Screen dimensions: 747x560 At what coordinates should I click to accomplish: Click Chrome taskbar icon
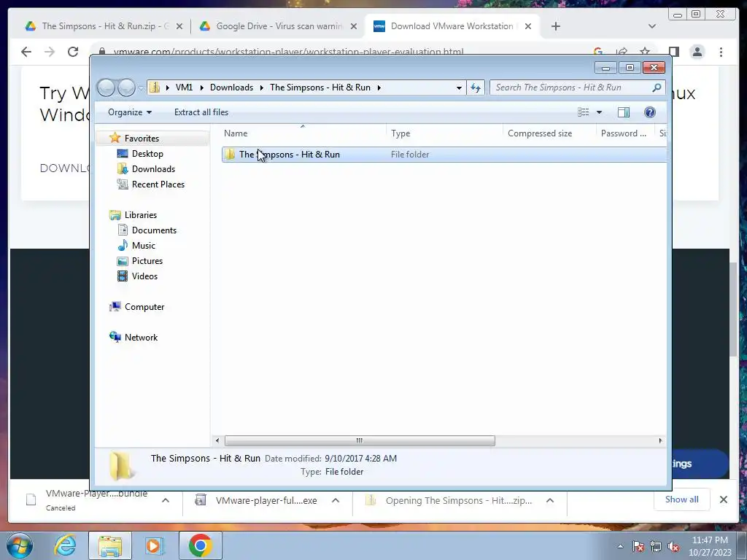pos(200,545)
